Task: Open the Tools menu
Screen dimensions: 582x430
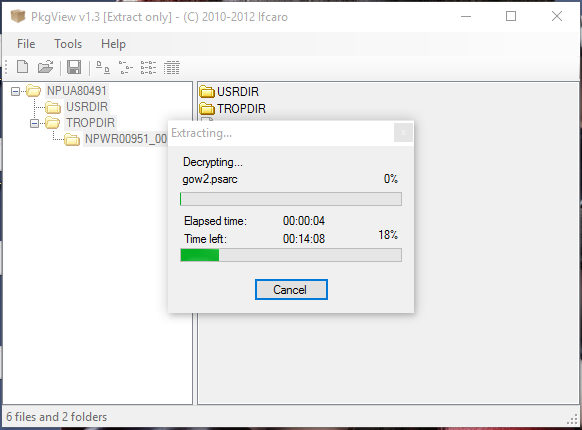Action: 68,44
